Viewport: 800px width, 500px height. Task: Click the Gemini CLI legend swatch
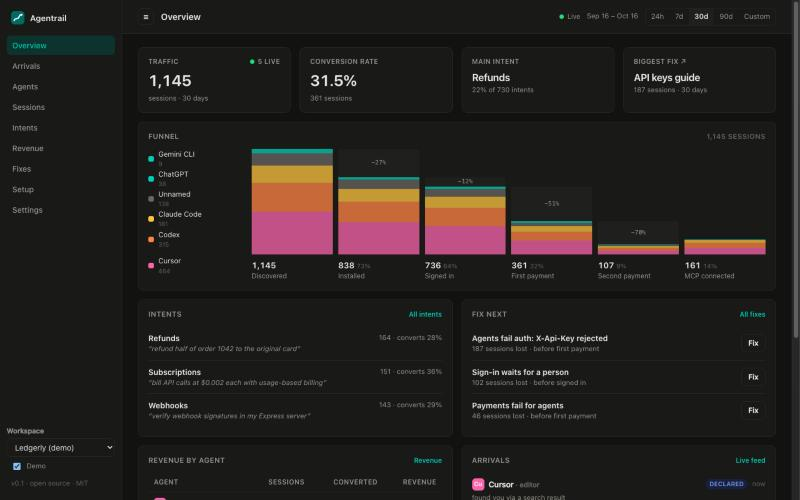click(151, 159)
